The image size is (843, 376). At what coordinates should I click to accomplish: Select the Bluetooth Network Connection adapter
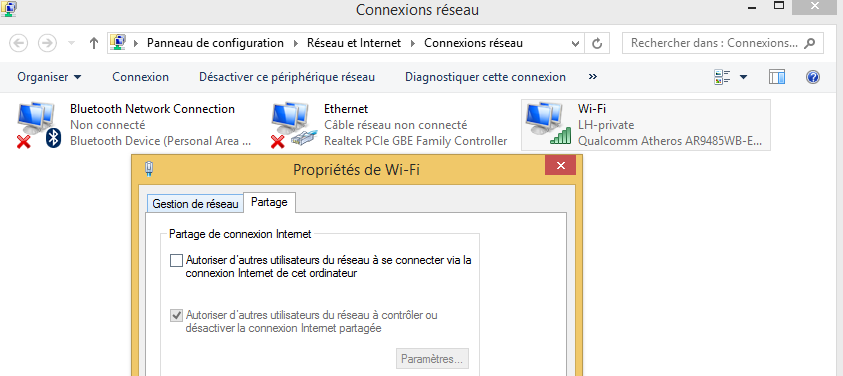[x=134, y=125]
